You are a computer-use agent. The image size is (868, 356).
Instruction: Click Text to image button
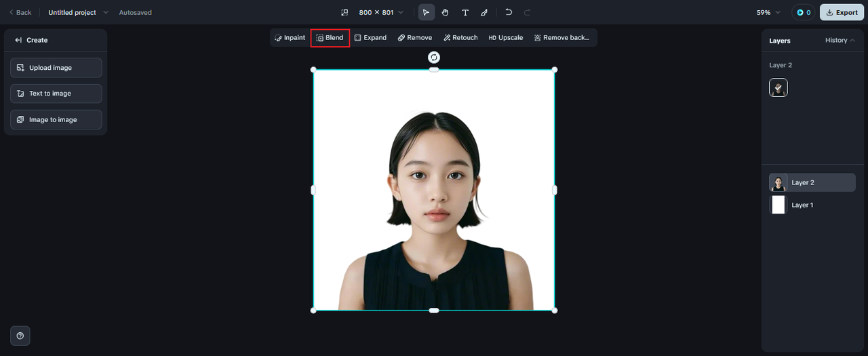click(56, 94)
